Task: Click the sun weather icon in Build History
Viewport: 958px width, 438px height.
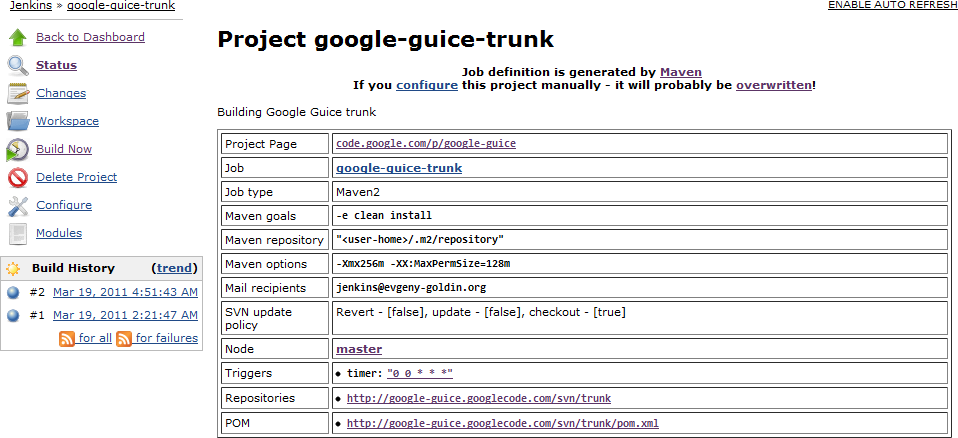Action: (x=13, y=268)
